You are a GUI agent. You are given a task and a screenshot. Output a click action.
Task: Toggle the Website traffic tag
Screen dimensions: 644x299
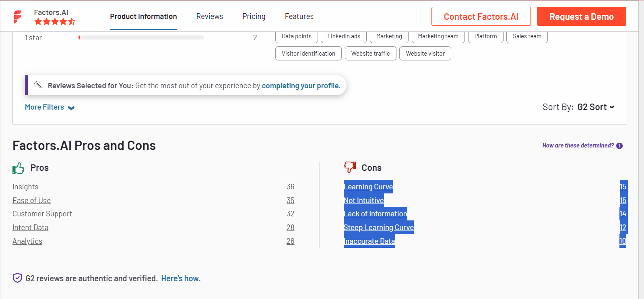(371, 54)
